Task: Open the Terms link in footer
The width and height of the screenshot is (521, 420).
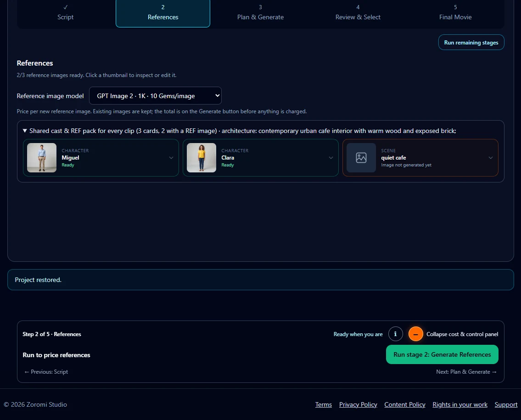Action: tap(324, 404)
